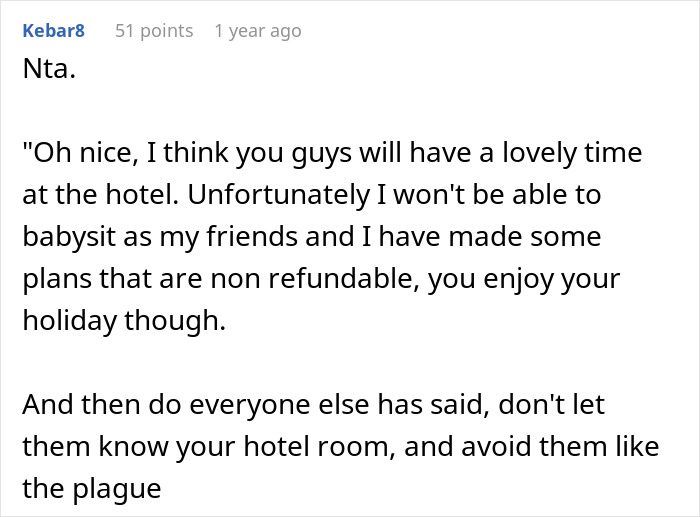
Task: Click the final line the plague
Action: click(92, 488)
